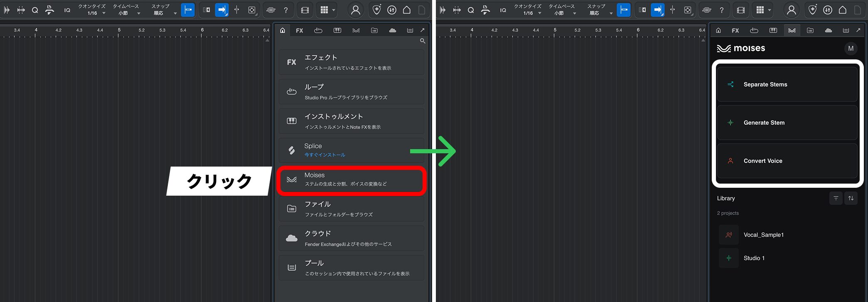This screenshot has width=868, height=302.
Task: Select Loops tab in right browser panel
Action: coord(754,30)
